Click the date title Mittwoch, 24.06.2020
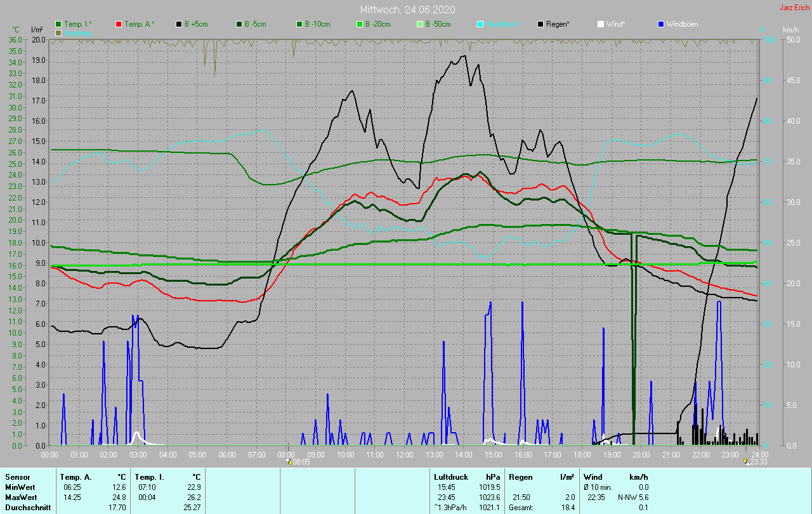This screenshot has width=812, height=514. click(407, 10)
